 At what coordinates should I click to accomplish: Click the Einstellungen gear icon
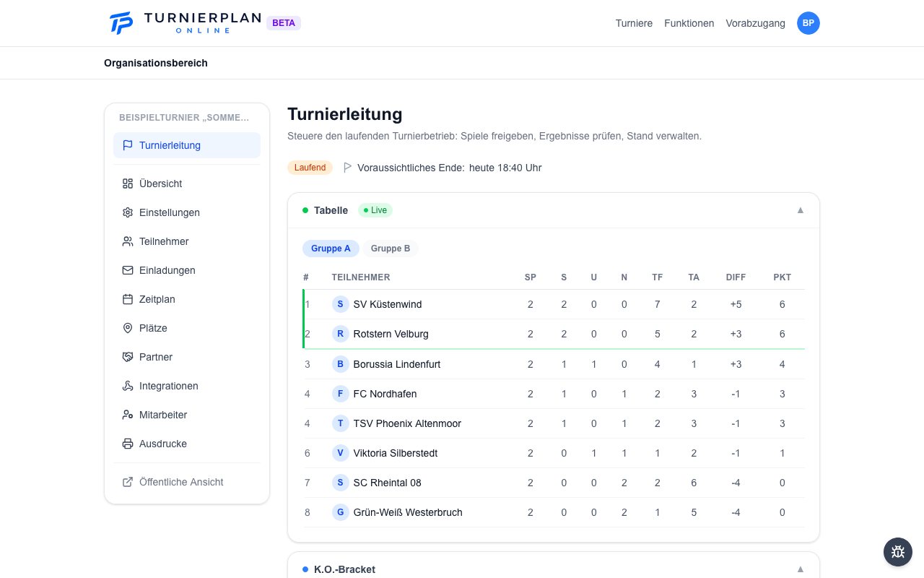point(128,212)
